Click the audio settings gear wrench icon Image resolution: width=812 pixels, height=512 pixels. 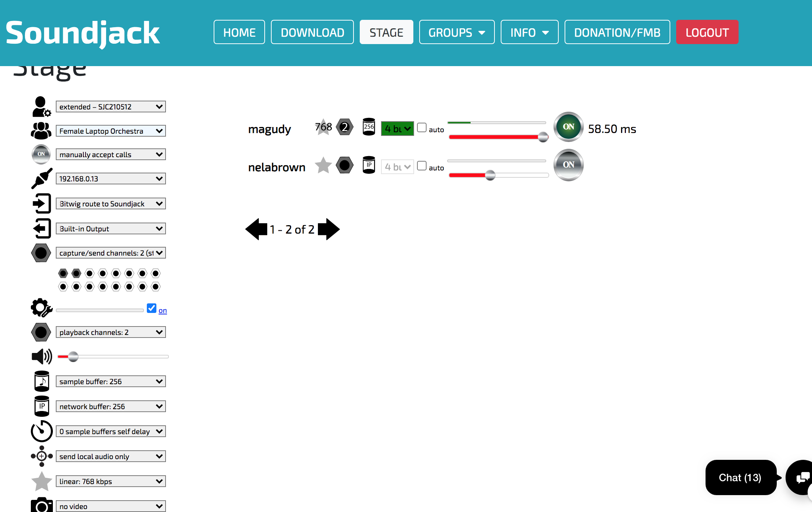click(x=41, y=308)
